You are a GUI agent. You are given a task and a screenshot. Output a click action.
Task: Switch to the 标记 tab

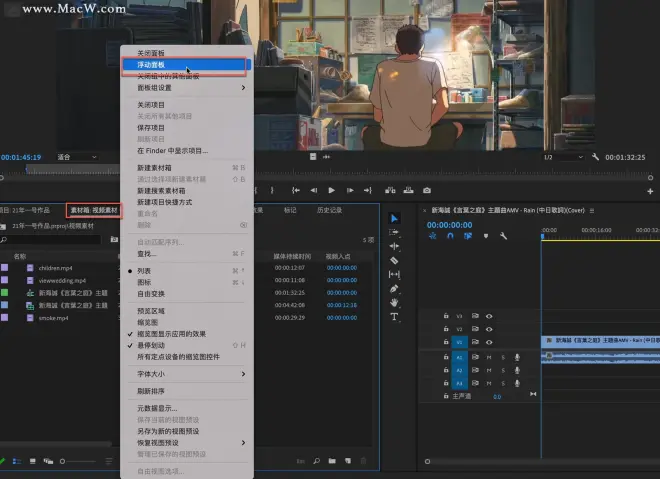pos(290,210)
